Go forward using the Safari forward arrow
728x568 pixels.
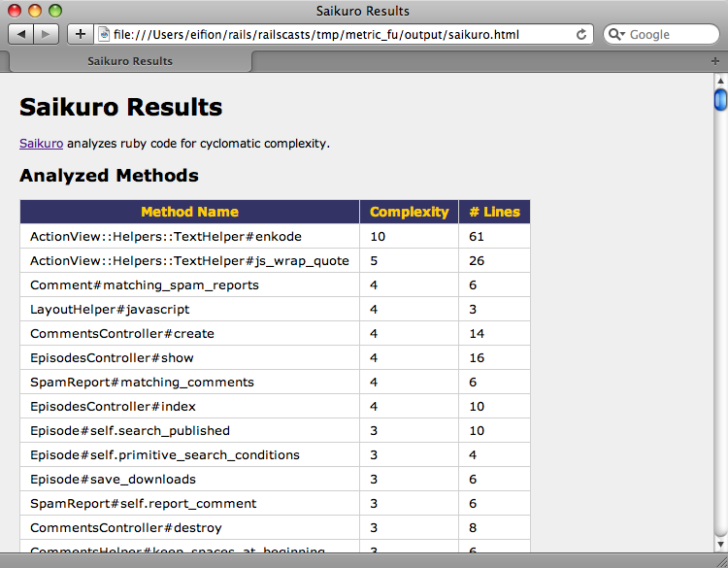(46, 34)
